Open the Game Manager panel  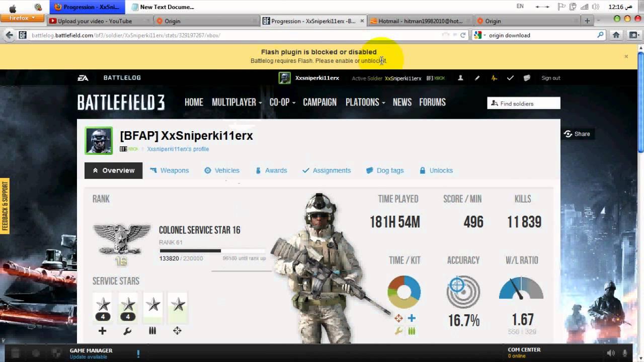[x=91, y=353]
